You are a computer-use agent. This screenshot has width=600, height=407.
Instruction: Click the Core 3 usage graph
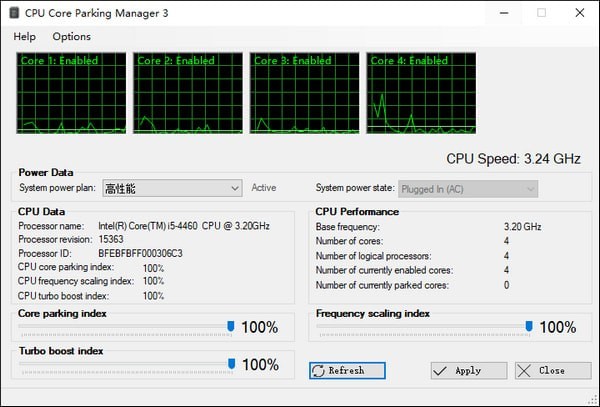pos(304,92)
